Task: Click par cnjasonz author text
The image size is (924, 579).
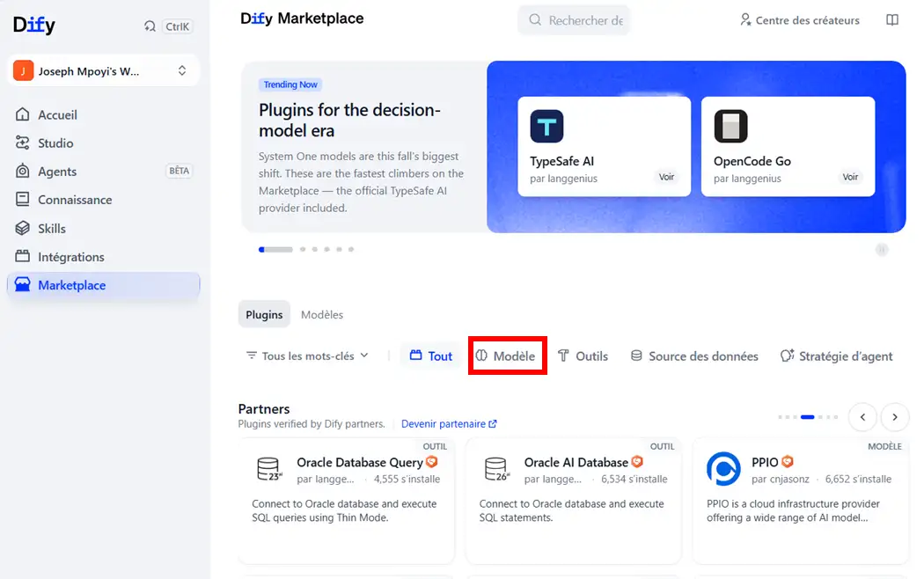Action: pos(781,480)
